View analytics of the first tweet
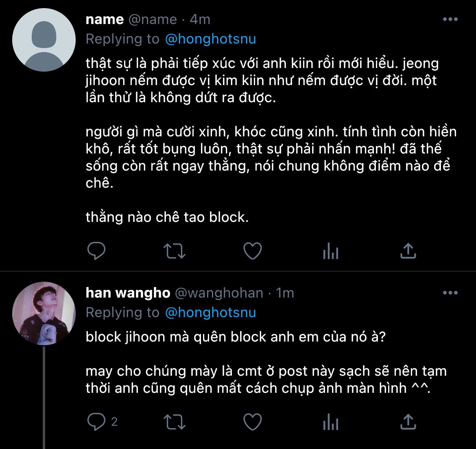 [330, 252]
